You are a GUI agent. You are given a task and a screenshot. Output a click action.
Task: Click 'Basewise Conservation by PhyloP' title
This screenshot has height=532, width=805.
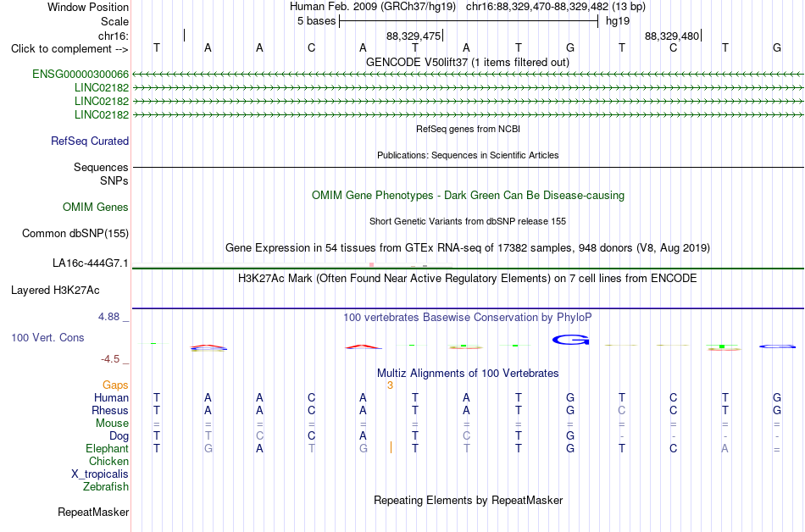pos(467,318)
